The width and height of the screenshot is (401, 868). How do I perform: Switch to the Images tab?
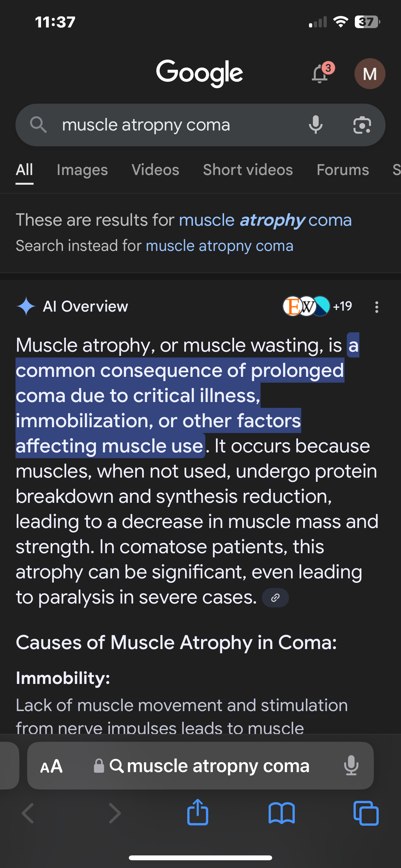click(x=82, y=170)
